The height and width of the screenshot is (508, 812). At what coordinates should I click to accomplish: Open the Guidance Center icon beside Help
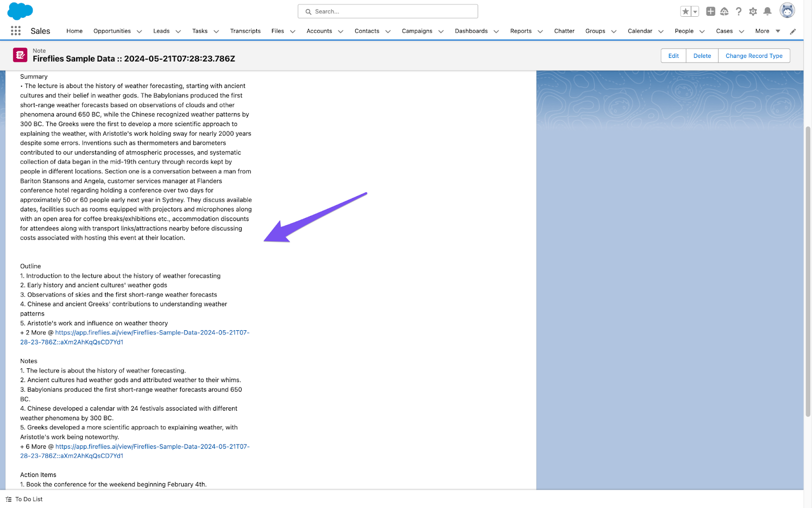pyautogui.click(x=724, y=11)
